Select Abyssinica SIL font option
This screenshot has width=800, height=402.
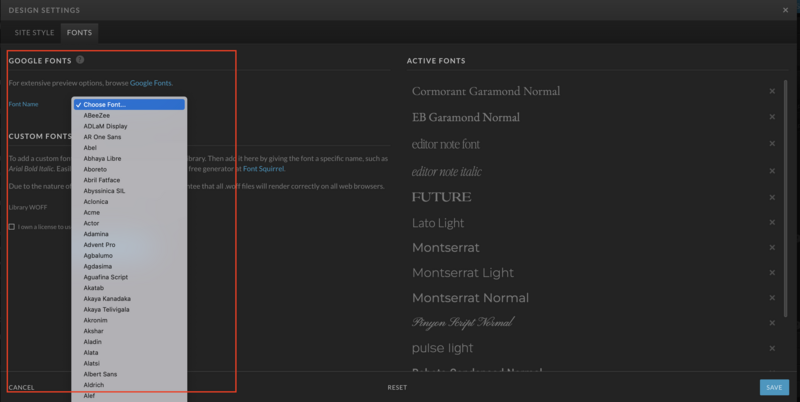pos(129,191)
